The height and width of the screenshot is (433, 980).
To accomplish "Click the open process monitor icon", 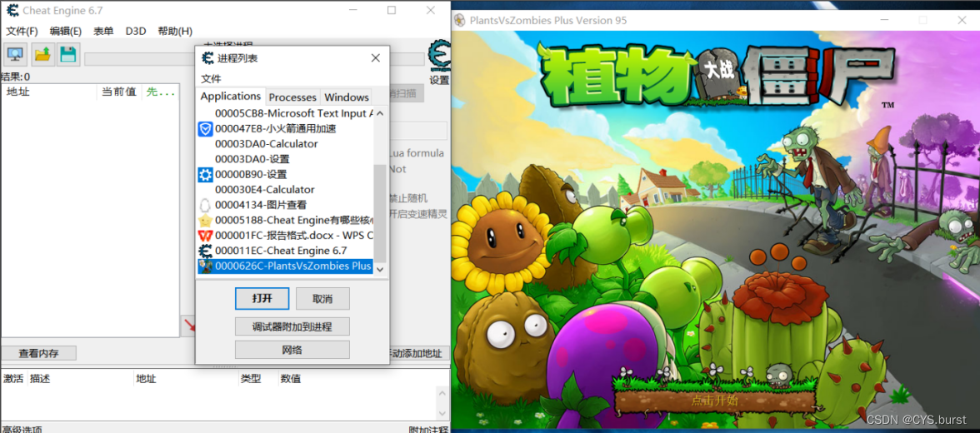I will [x=14, y=54].
